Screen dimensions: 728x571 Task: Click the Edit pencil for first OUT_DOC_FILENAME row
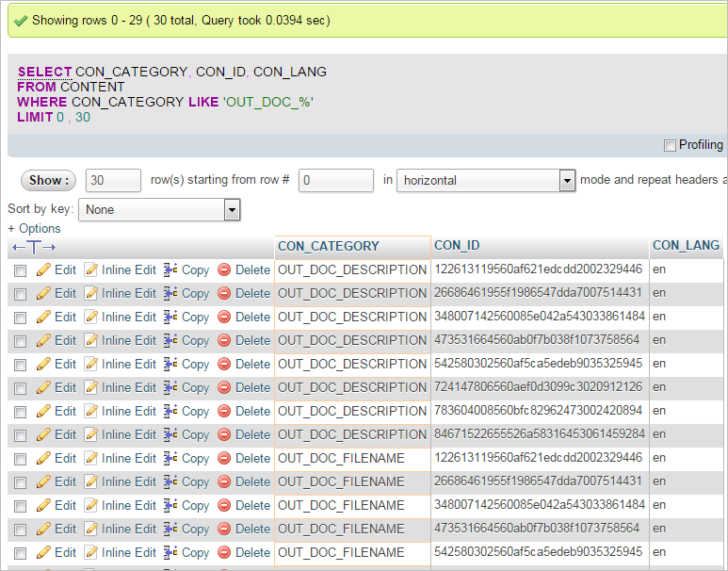coord(43,458)
